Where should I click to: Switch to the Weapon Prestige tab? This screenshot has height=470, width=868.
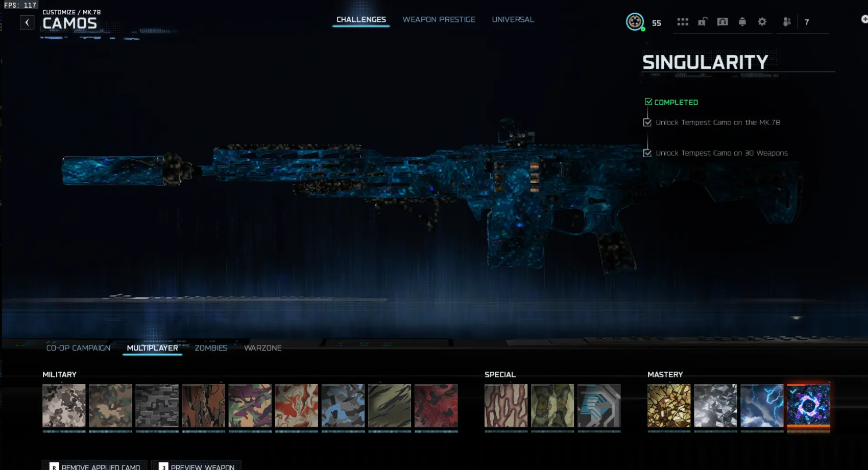[439, 19]
